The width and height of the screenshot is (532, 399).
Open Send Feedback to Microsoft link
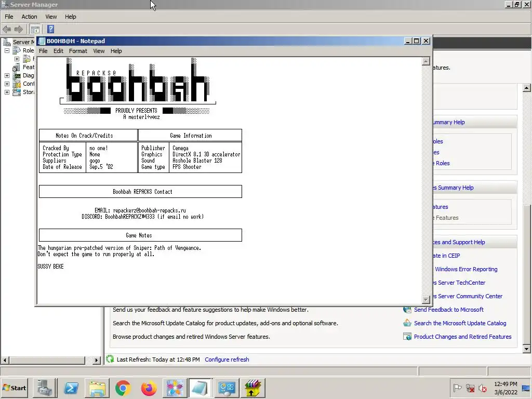click(448, 310)
